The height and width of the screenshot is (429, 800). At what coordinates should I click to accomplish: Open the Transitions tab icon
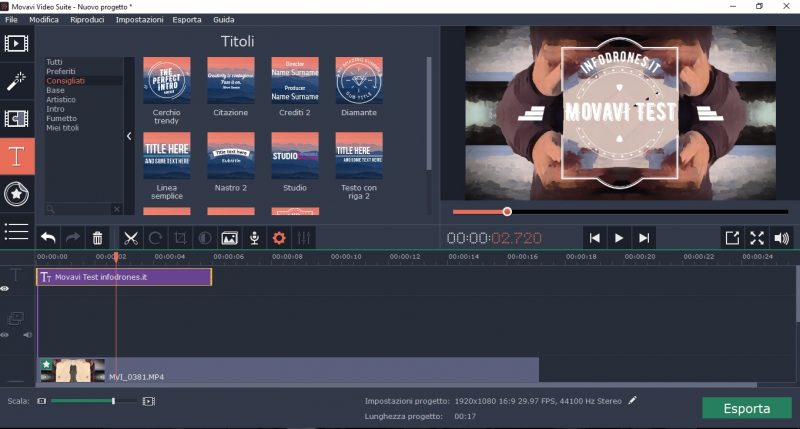pyautogui.click(x=16, y=118)
